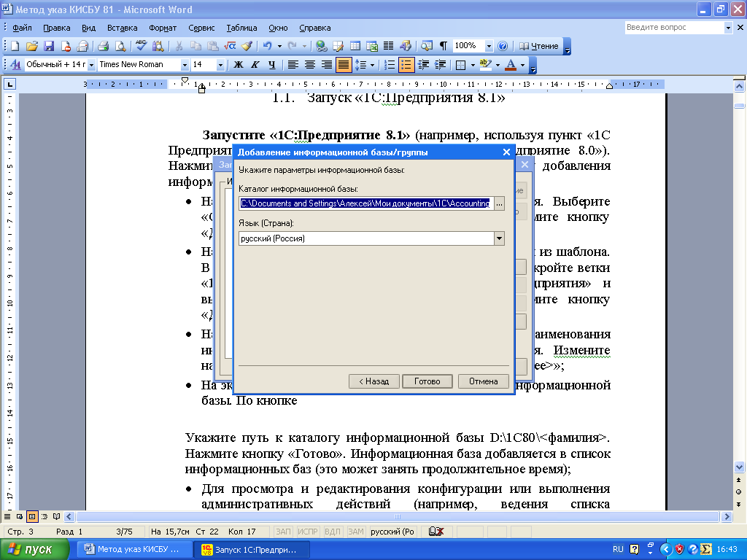Open the Columns button
Image resolution: width=747 pixels, height=560 pixels.
(x=389, y=46)
